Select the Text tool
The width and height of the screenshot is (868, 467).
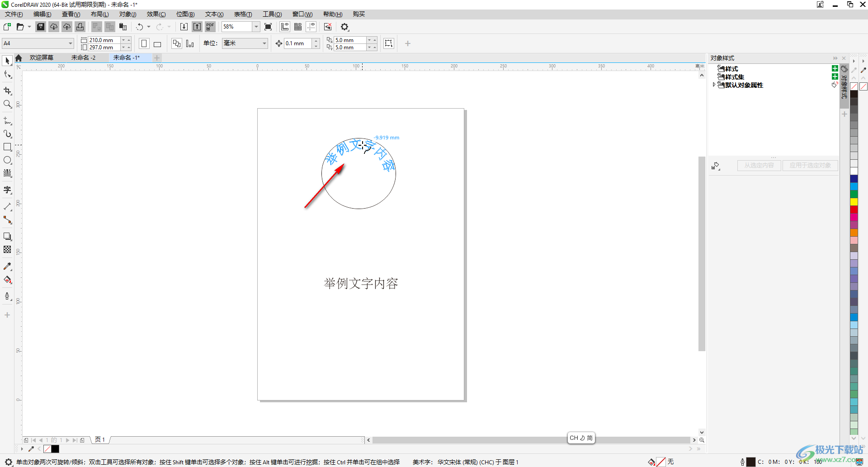click(x=7, y=190)
